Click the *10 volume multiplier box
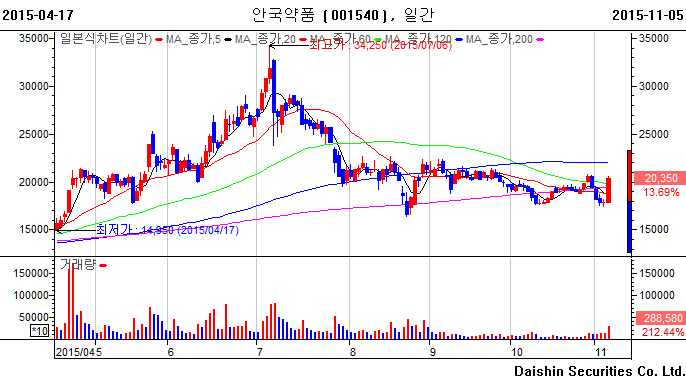This screenshot has width=686, height=383. (39, 330)
